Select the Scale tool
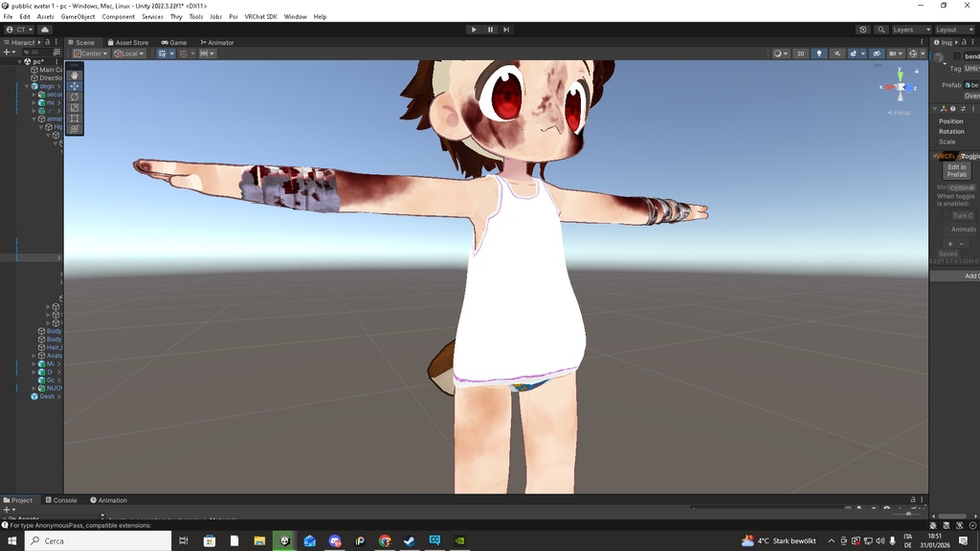Screen dimensions: 980x551 [75, 107]
